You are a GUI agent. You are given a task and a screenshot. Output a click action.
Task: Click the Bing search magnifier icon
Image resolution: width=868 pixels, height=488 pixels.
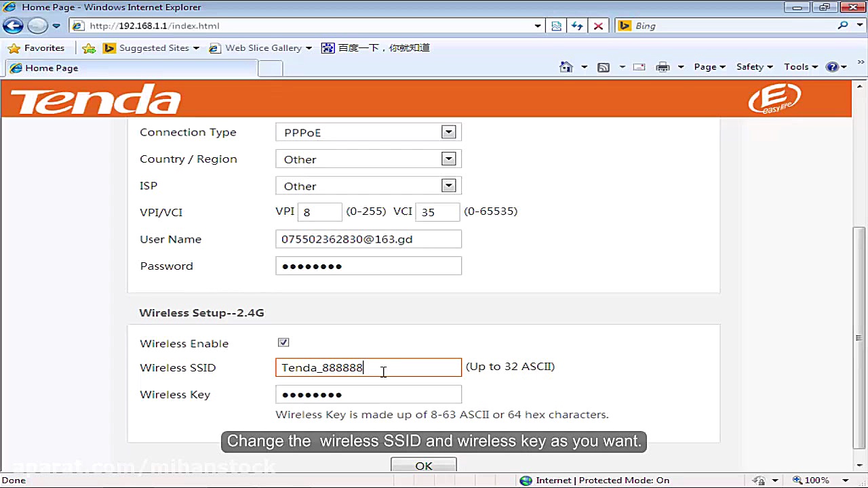[843, 26]
